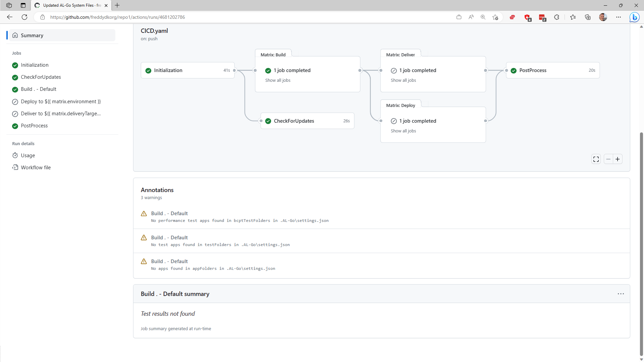Image resolution: width=644 pixels, height=362 pixels.
Task: Open browser Collections
Action: [588, 17]
